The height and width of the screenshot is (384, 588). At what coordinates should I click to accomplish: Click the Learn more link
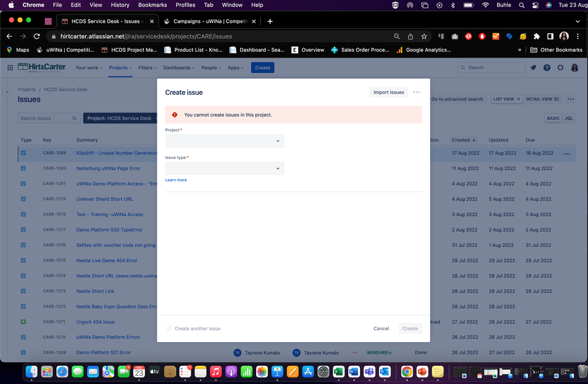pos(176,180)
